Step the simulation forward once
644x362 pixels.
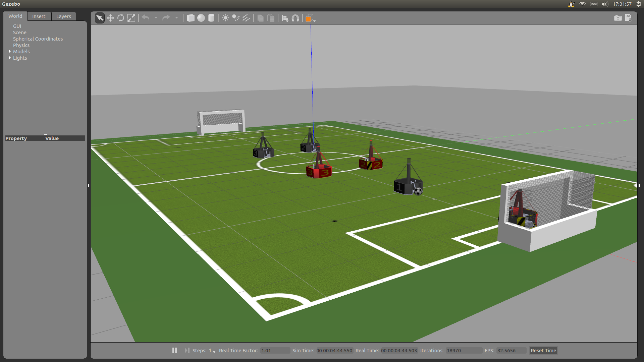click(187, 350)
